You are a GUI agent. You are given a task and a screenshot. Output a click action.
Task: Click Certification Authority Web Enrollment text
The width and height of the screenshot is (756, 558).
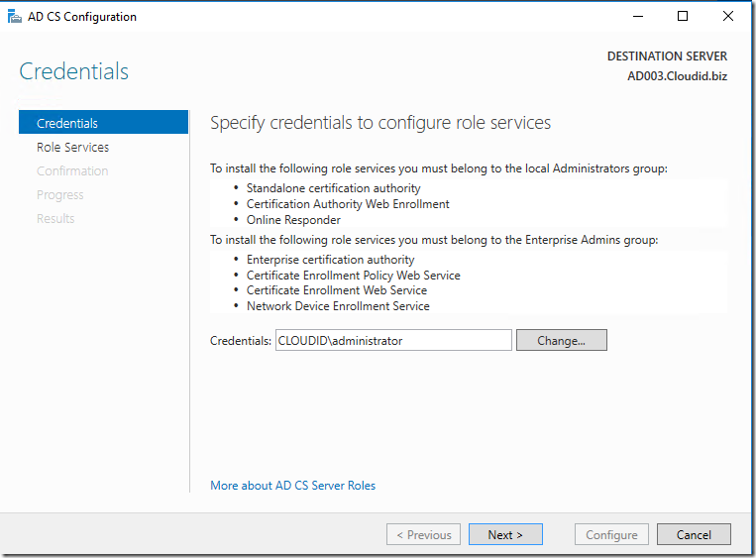pyautogui.click(x=348, y=204)
